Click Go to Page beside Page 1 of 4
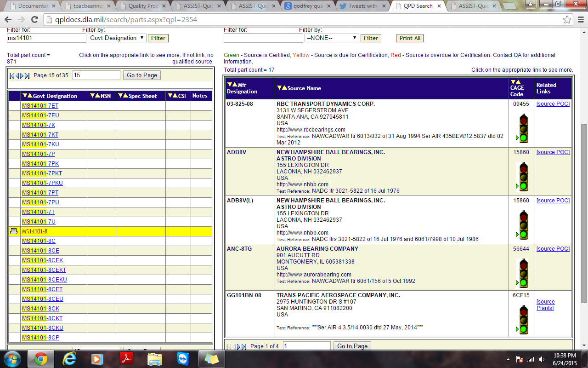Viewport: 588px width, 368px height. (x=352, y=346)
